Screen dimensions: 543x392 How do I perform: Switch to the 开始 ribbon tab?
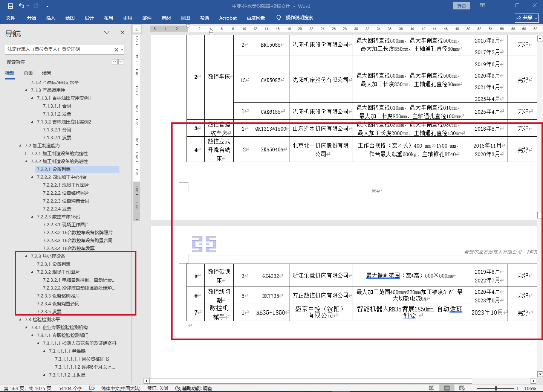tap(32, 18)
